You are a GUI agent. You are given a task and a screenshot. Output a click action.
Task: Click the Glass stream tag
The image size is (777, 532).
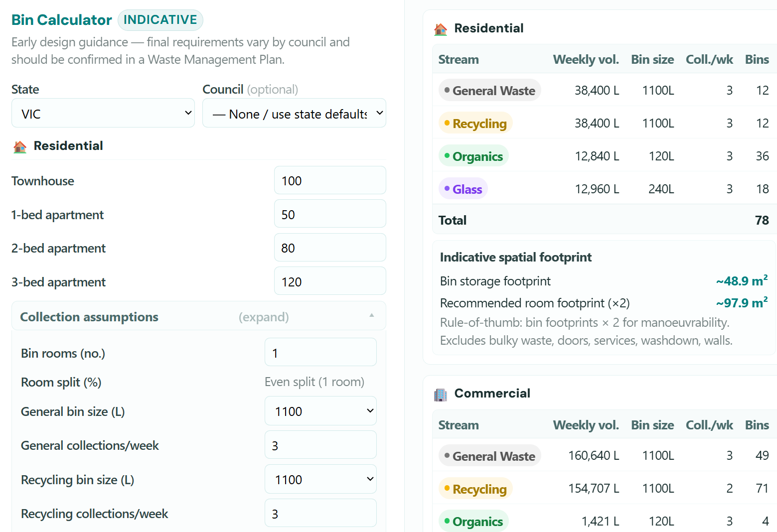[463, 189]
